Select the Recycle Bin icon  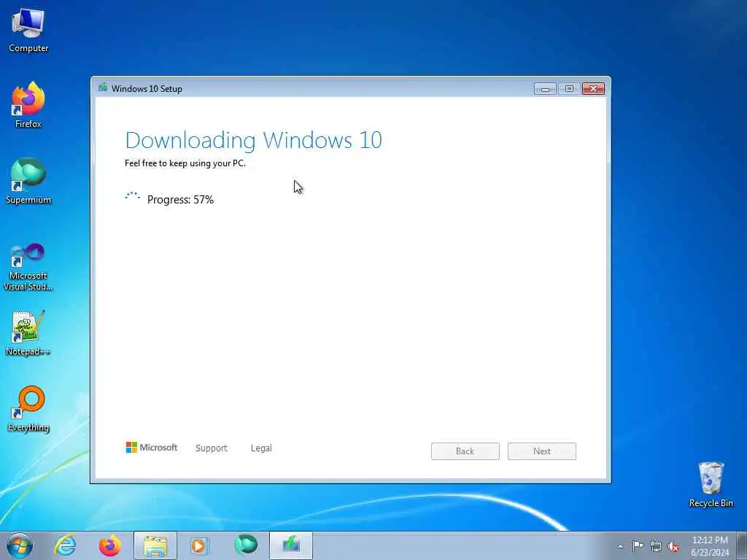pyautogui.click(x=711, y=484)
